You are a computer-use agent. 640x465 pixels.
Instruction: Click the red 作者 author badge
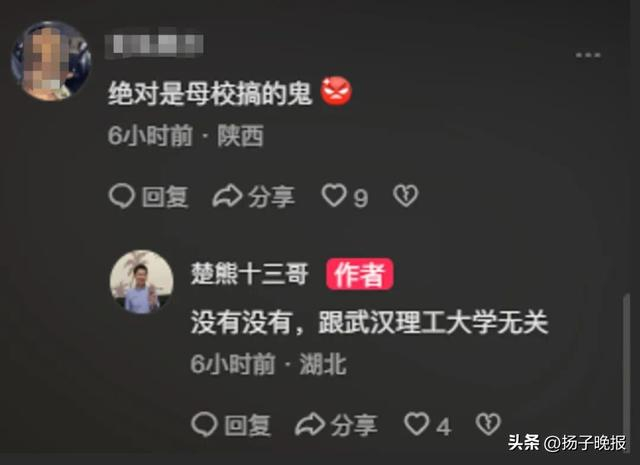[x=360, y=274]
